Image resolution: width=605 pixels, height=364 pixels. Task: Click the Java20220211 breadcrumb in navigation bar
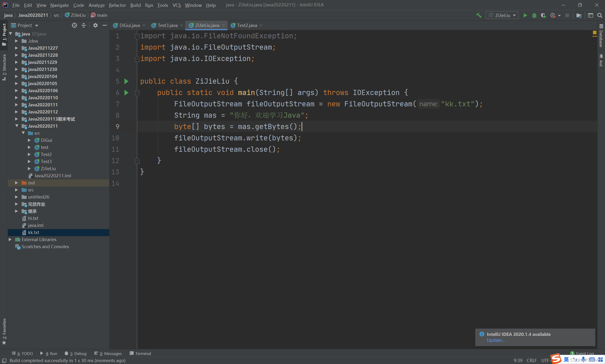tap(33, 15)
